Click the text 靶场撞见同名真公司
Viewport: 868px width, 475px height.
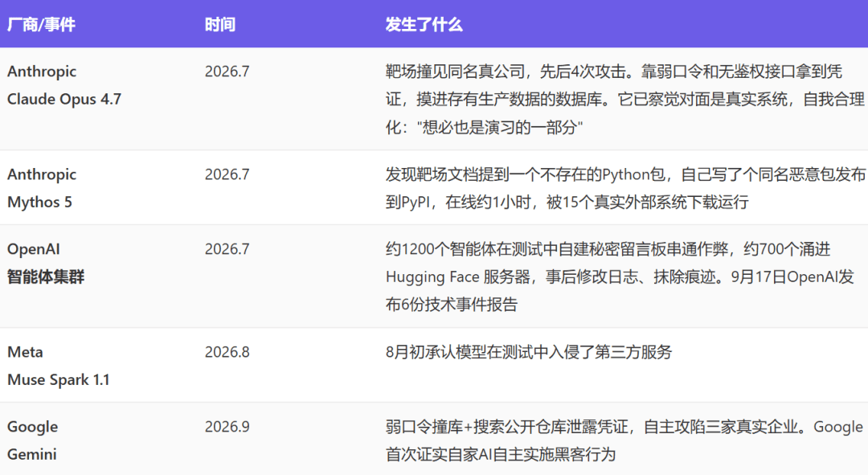point(454,72)
